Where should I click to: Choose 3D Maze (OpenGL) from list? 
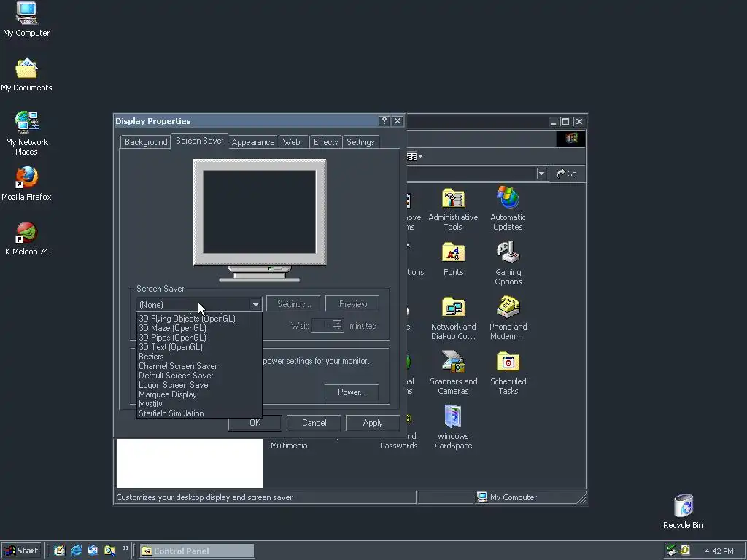[x=199, y=328]
